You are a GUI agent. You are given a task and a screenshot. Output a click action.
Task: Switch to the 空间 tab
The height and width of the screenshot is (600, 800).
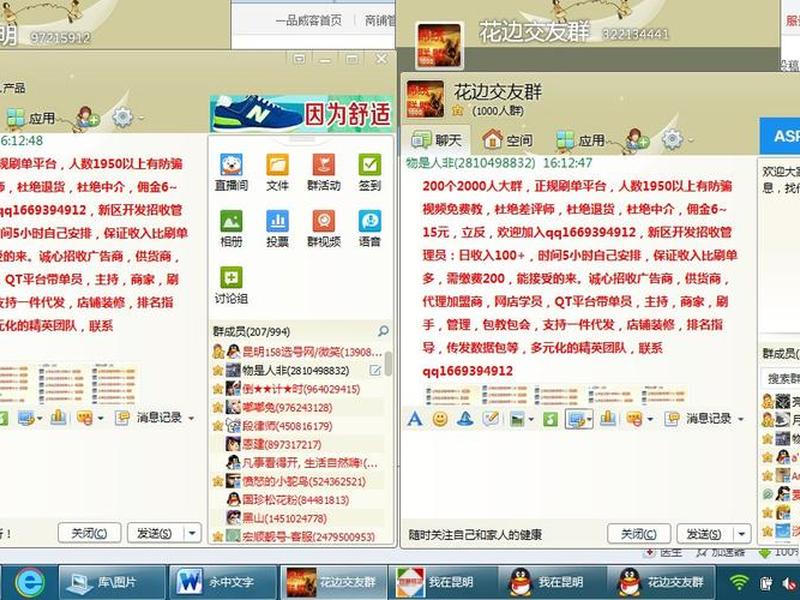pos(508,139)
